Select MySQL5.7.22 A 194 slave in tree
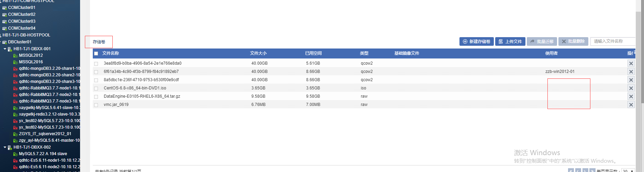The image size is (644, 172). 43,154
